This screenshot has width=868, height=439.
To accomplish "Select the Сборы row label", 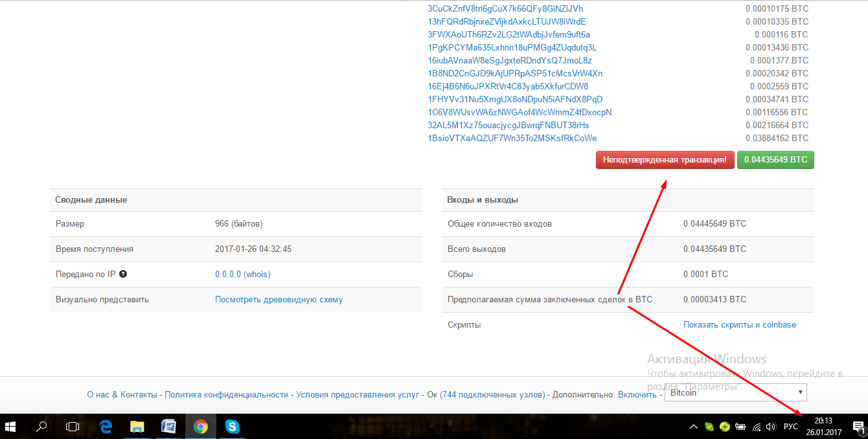I will pyautogui.click(x=461, y=275).
